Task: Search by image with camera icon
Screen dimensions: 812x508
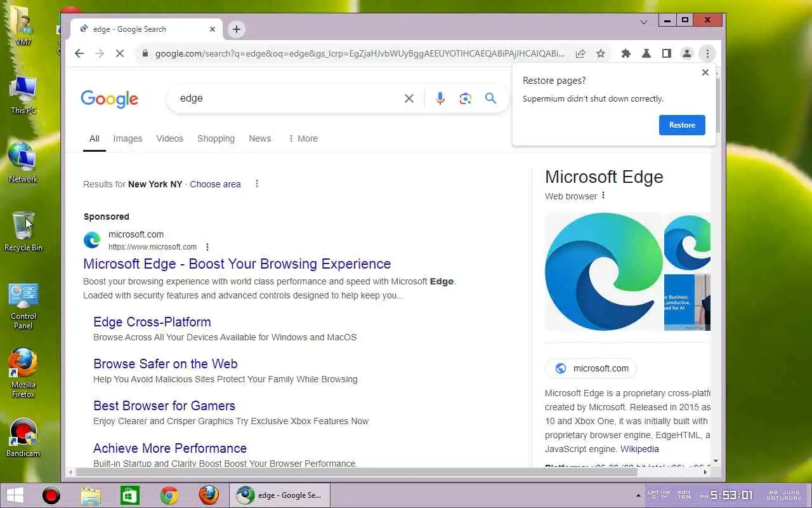Action: (x=466, y=98)
